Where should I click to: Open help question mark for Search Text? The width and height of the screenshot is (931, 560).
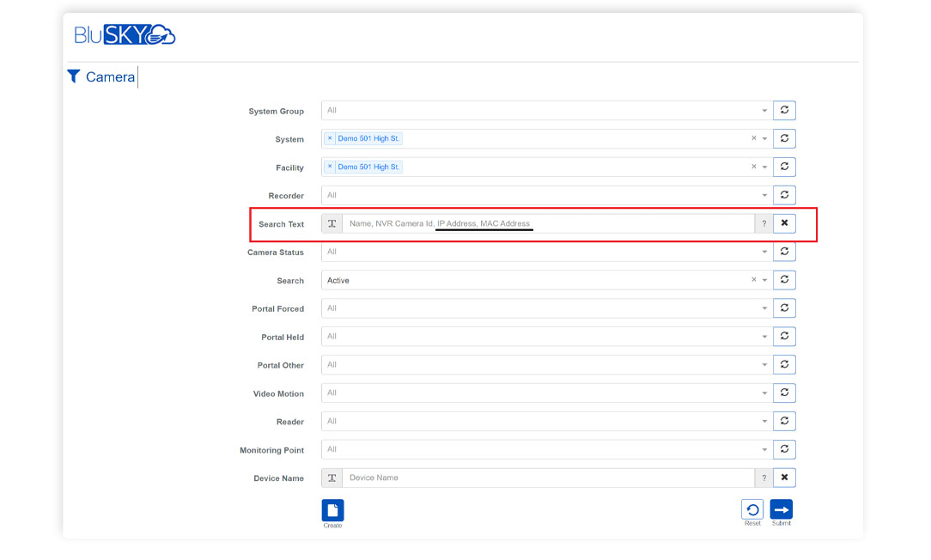tap(764, 223)
